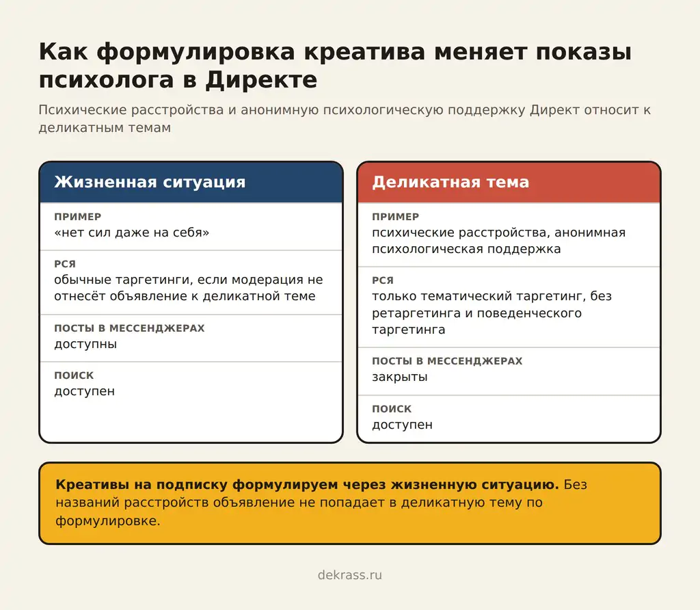Click the quote '«нет сил даже на себя»'
Viewport: 700px width, 610px height.
(132, 233)
